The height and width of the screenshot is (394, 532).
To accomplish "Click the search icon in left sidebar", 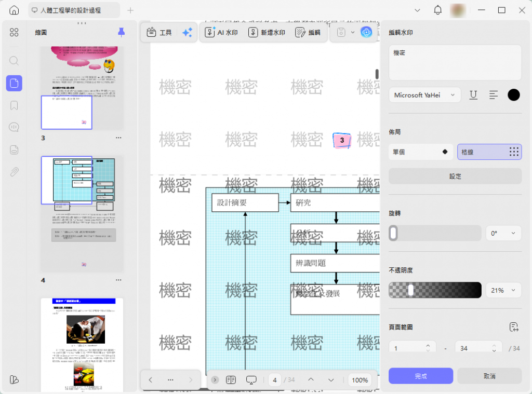I will (x=14, y=61).
